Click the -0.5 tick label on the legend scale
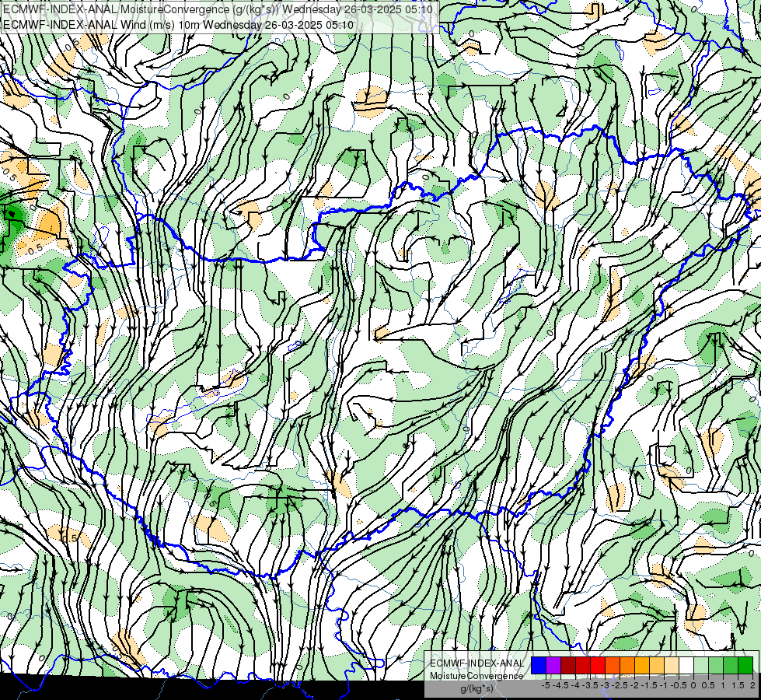 pos(679,685)
